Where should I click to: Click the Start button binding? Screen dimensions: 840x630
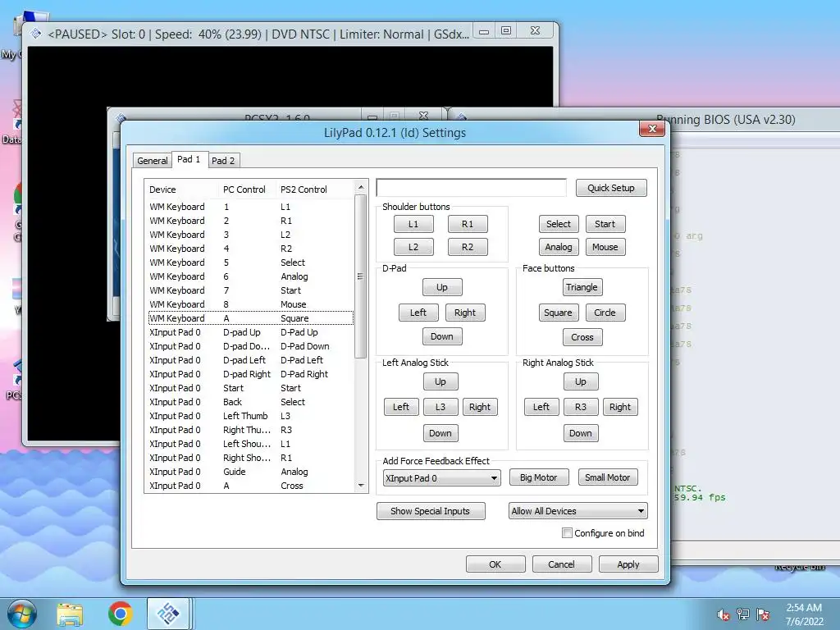coord(605,224)
